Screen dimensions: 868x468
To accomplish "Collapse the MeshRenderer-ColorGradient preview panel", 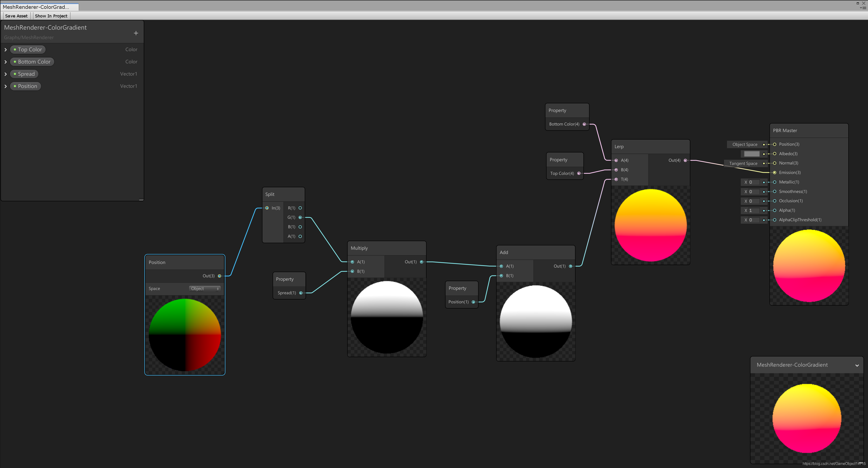I will [857, 365].
